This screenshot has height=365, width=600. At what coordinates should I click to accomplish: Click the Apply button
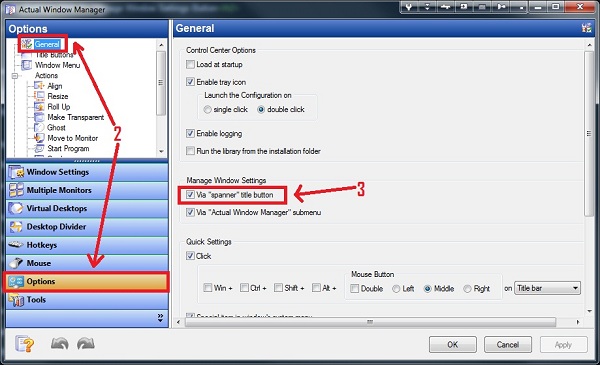click(x=563, y=344)
